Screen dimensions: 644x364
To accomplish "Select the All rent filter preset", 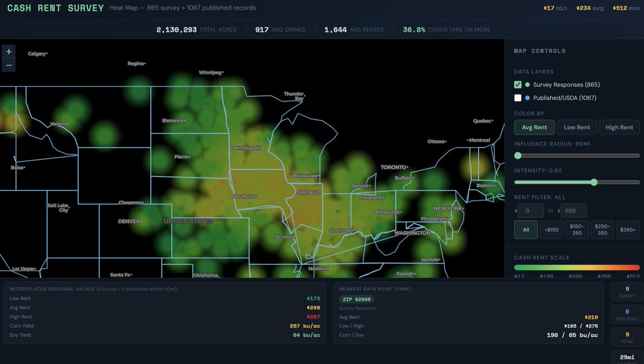I will (x=526, y=229).
